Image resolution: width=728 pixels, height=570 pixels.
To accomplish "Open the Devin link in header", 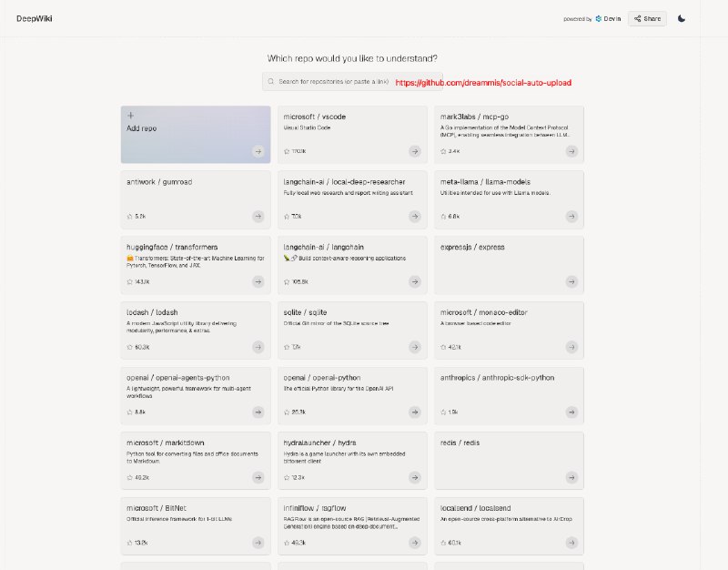I will [x=608, y=18].
